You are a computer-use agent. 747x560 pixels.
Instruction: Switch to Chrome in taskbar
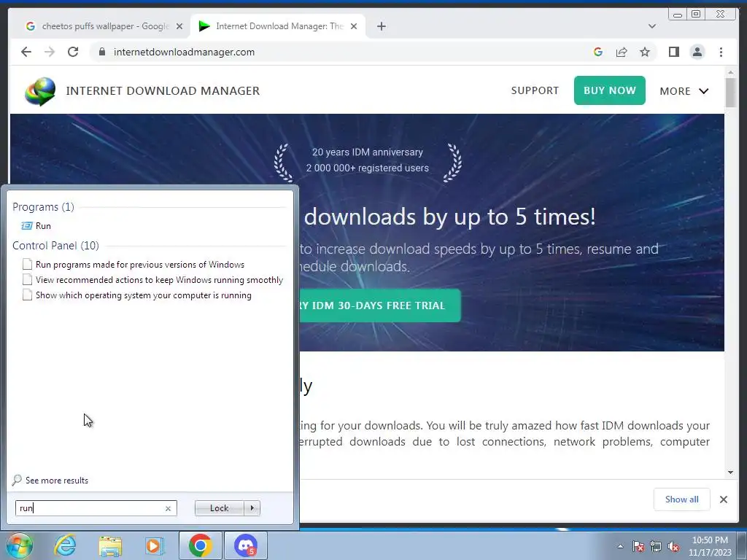[200, 545]
